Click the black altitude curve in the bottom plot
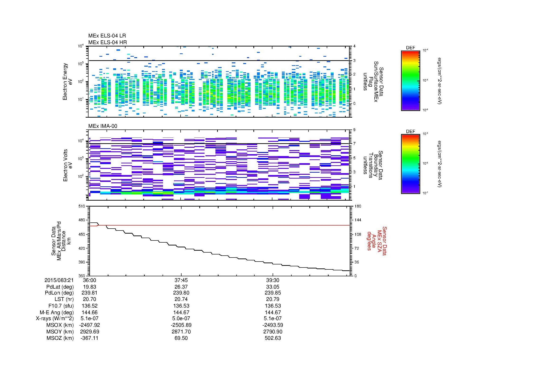 point(220,254)
